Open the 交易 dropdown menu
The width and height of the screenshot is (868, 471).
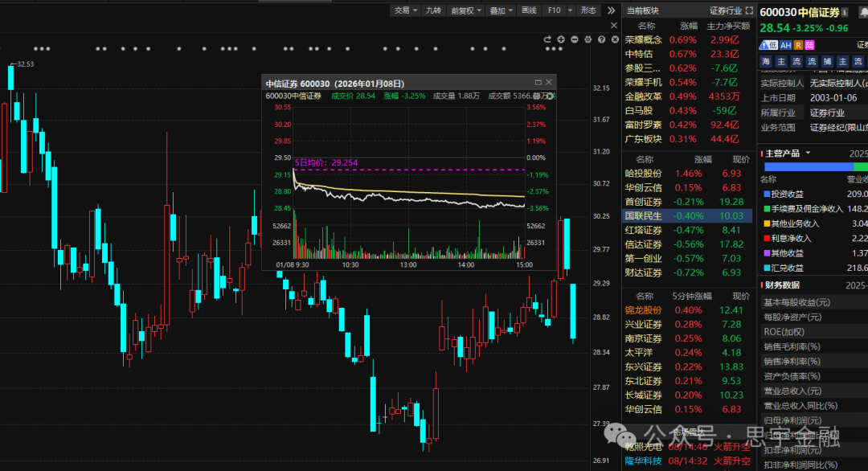pos(404,10)
